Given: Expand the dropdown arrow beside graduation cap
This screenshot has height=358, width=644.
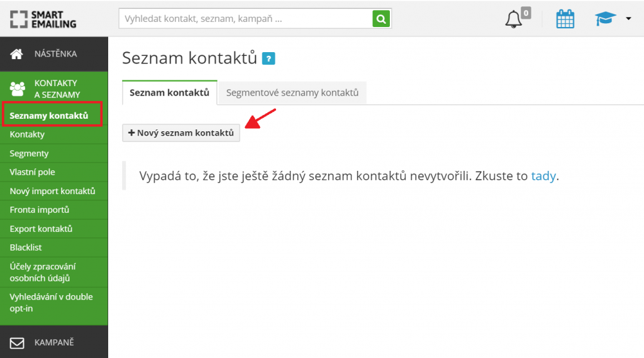Looking at the screenshot, I should click(x=628, y=19).
